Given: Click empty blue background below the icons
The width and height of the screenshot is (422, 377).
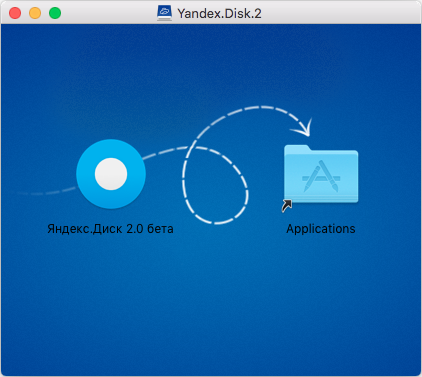Looking at the screenshot, I should (x=211, y=300).
